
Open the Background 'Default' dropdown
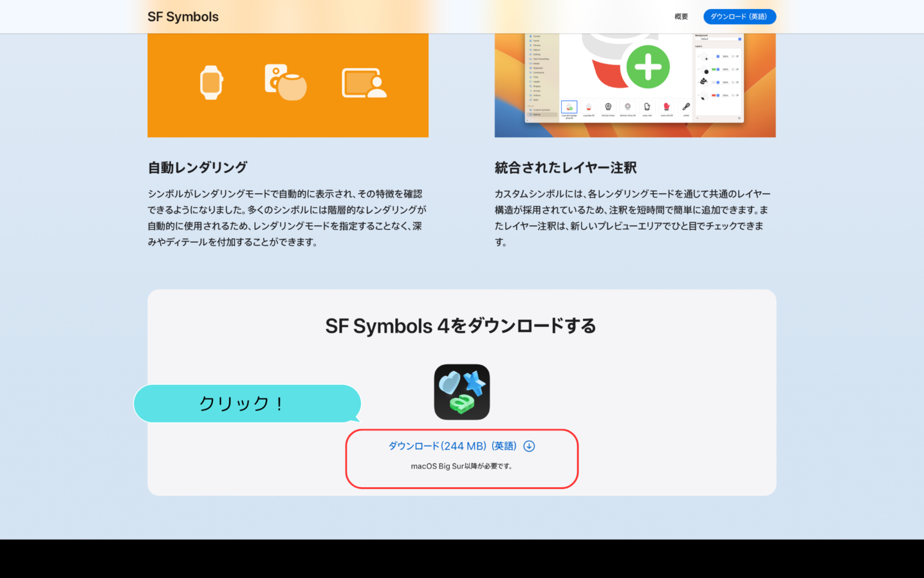(718, 39)
